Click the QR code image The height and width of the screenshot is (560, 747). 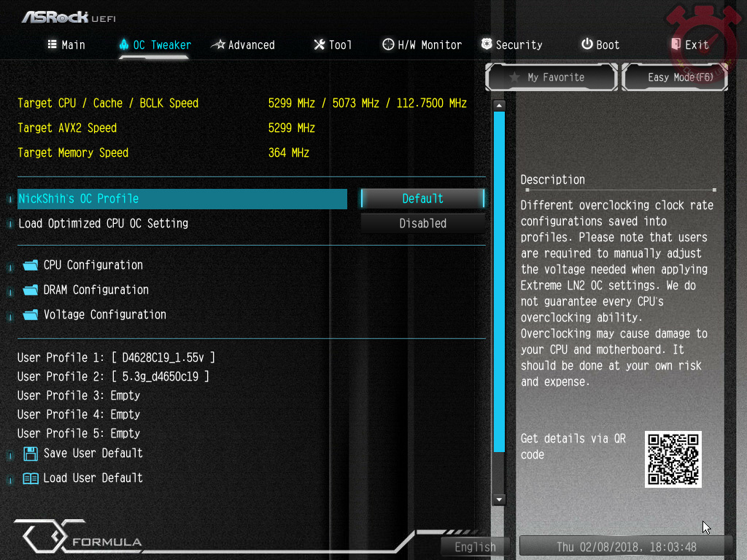pyautogui.click(x=673, y=459)
